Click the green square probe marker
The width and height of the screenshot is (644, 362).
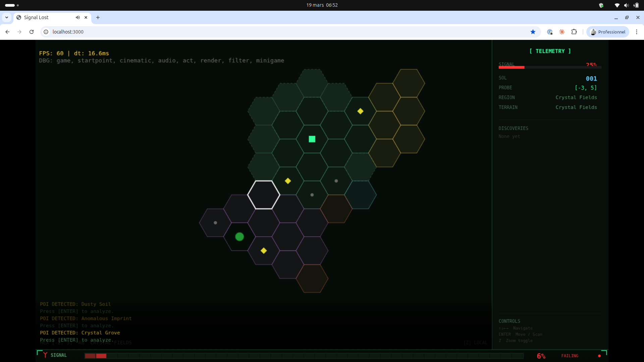(x=312, y=139)
